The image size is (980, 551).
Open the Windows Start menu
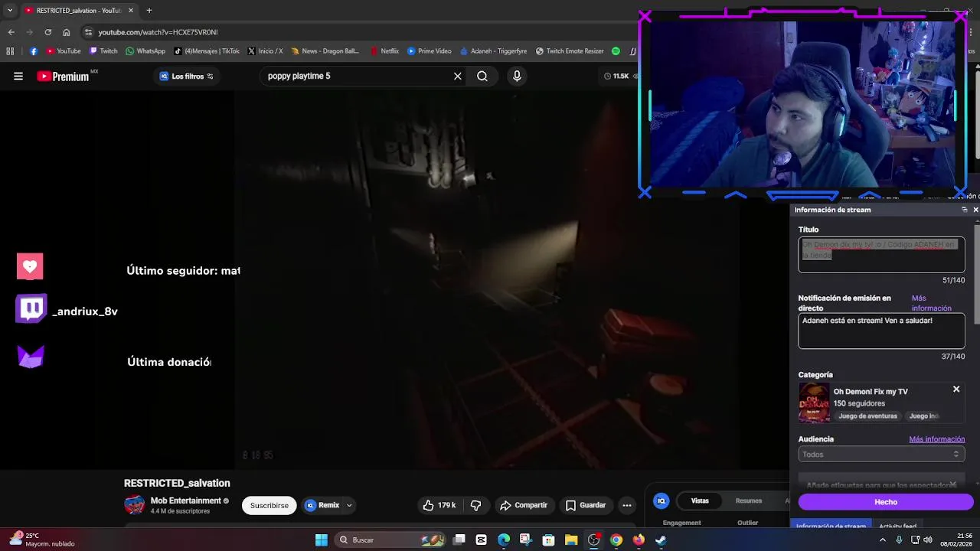(x=322, y=540)
